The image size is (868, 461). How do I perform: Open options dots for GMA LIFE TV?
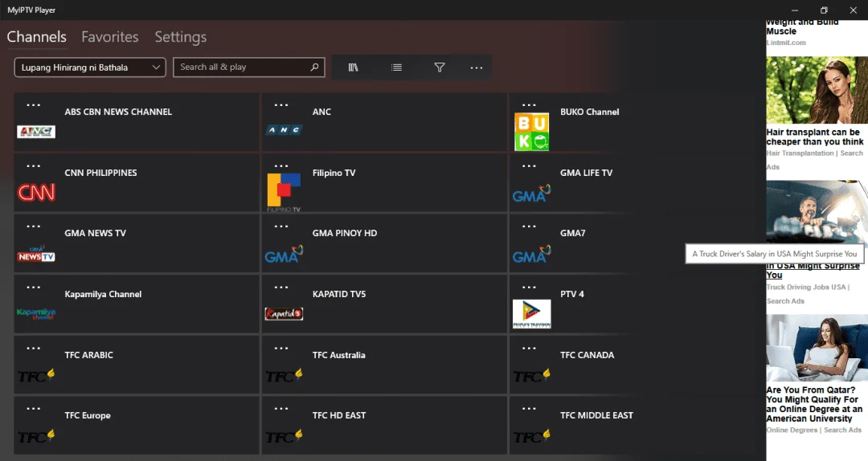click(x=529, y=166)
